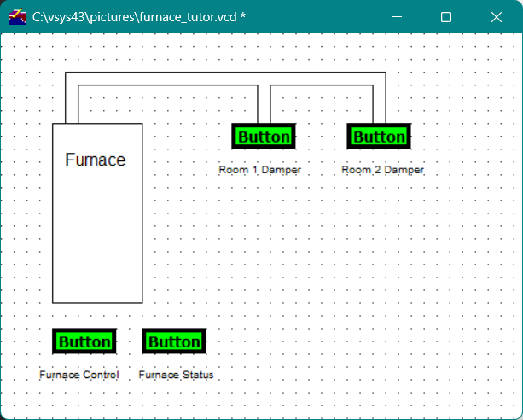
Task: Maximize the furnace_tutor.vcd window
Action: click(445, 17)
